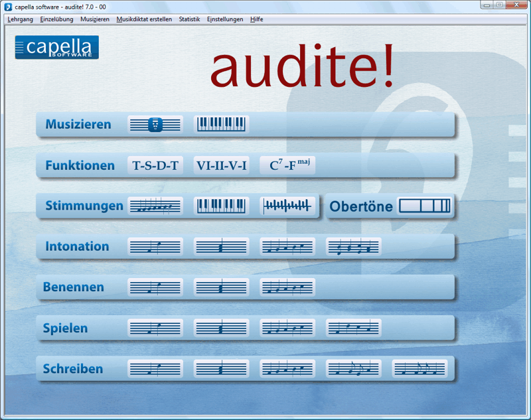The height and width of the screenshot is (420, 531).
Task: Open Benennen interval exercise icon
Action: (155, 287)
